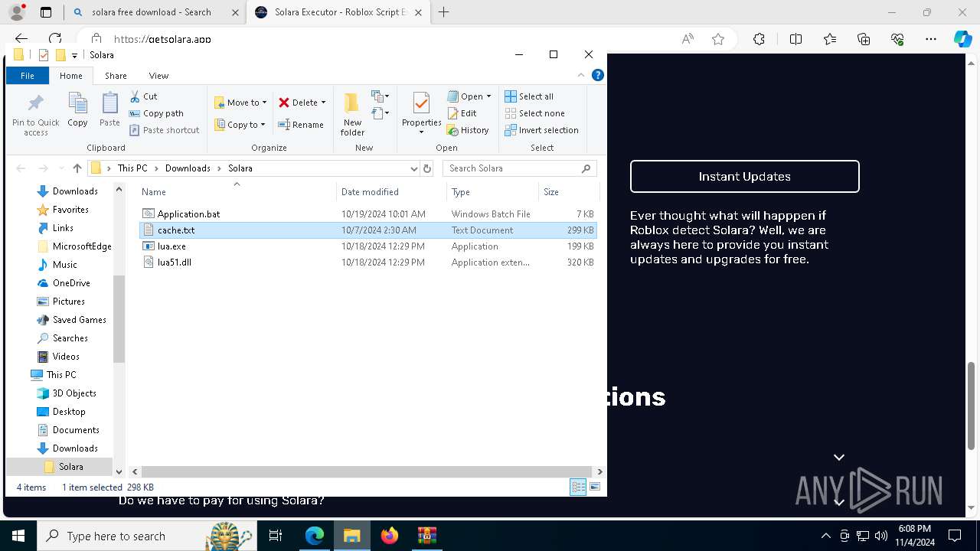The height and width of the screenshot is (551, 980).
Task: Collapse the ribbon chevron
Action: [x=582, y=75]
